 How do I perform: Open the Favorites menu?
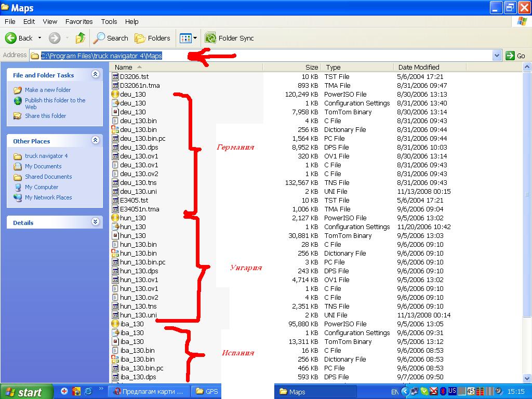tap(79, 22)
